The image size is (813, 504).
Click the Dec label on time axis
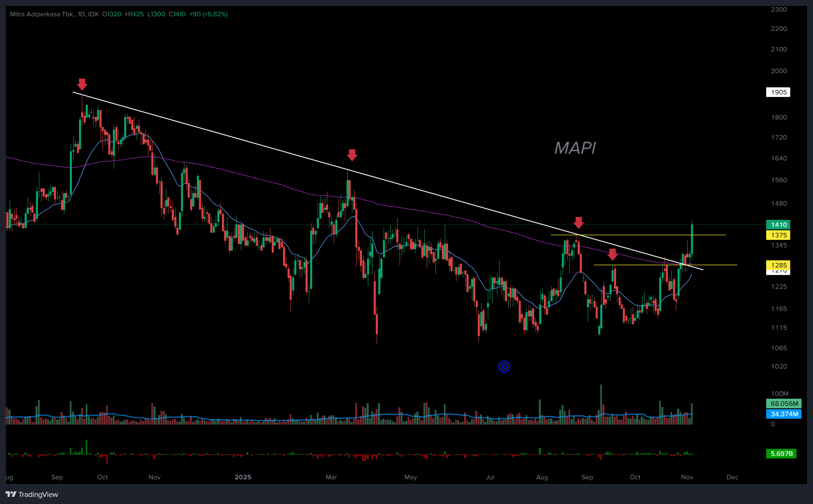732,477
